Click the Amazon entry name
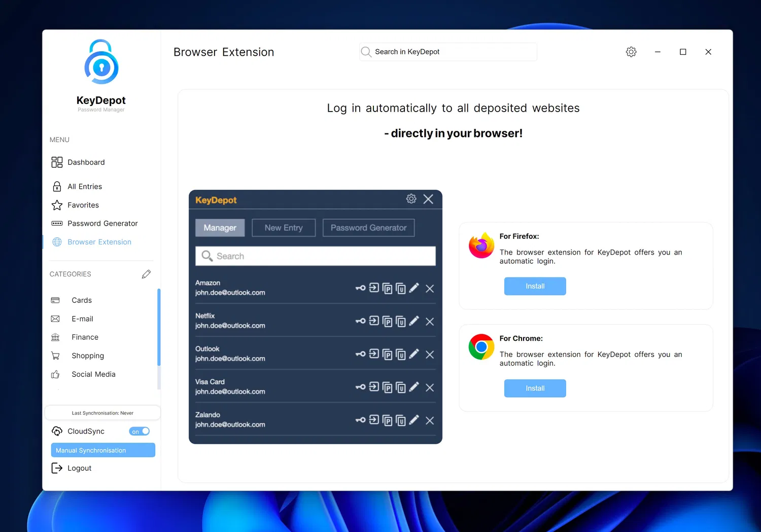The width and height of the screenshot is (761, 532). [x=207, y=283]
